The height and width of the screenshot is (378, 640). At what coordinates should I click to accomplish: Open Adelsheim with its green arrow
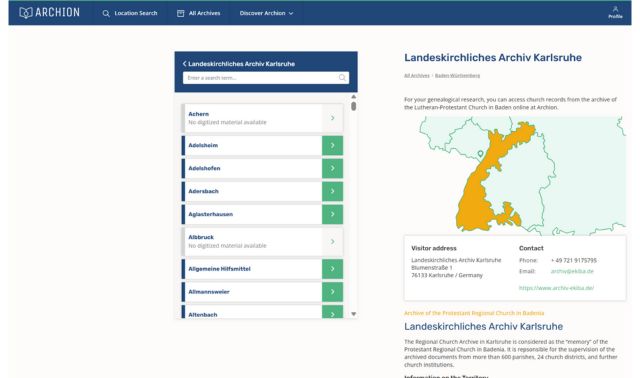tap(332, 145)
